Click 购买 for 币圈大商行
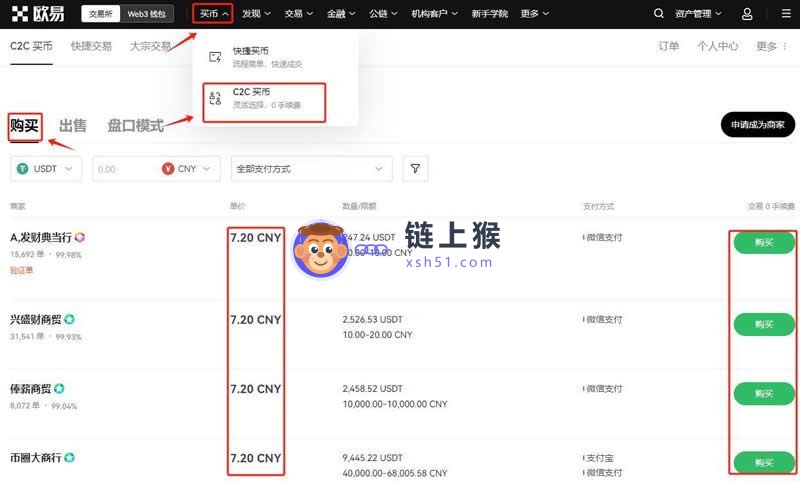This screenshot has width=800, height=499. (x=764, y=463)
